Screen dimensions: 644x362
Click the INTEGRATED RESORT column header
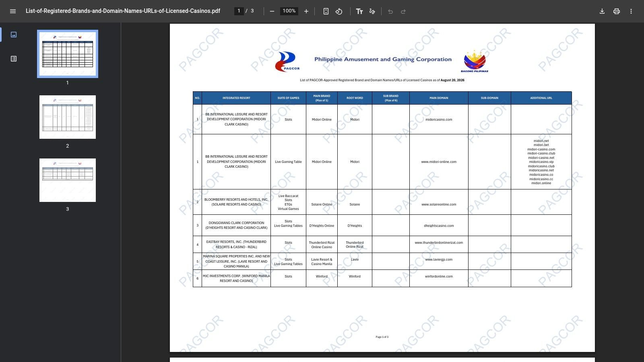236,98
